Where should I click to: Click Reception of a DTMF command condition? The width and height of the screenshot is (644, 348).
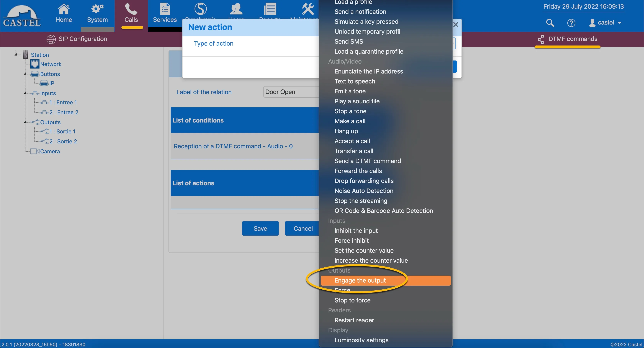233,146
